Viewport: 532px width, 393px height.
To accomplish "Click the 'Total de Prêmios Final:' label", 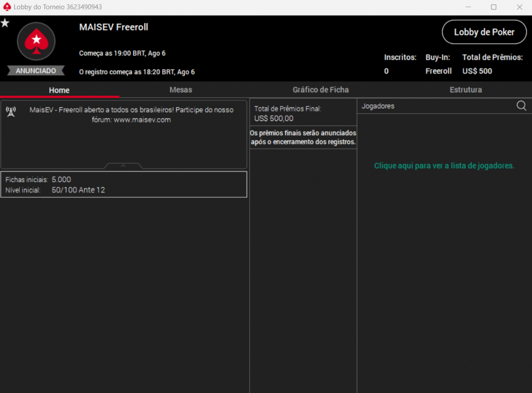I will [288, 109].
